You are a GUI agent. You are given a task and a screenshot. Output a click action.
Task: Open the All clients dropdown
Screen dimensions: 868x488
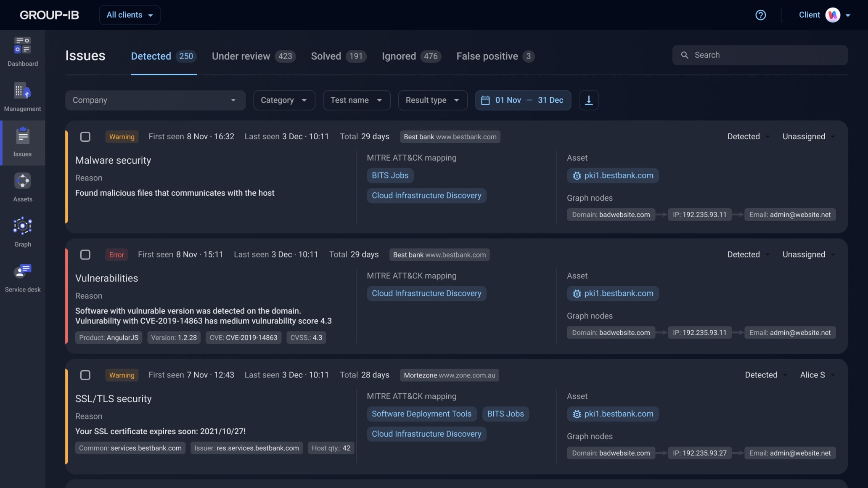click(130, 15)
